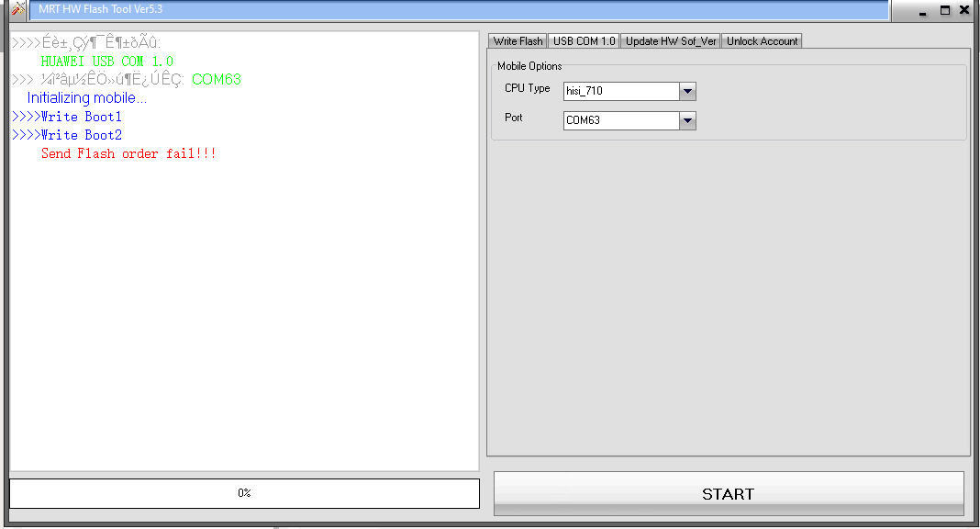
Task: Open the USB COM 1.0 tab
Action: tap(584, 41)
